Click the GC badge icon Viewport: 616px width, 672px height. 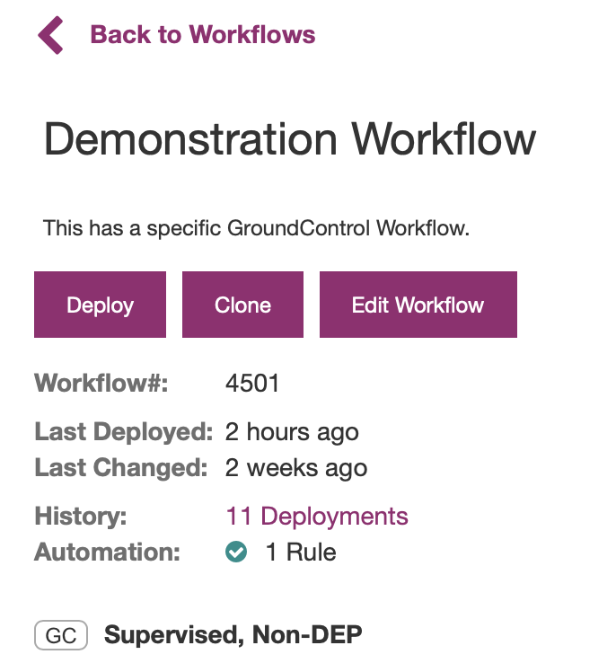(60, 636)
